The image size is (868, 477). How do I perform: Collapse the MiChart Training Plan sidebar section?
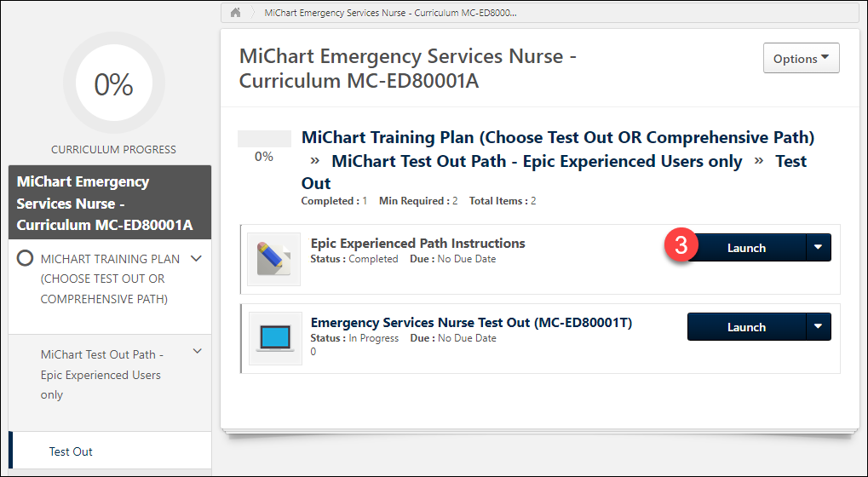tap(197, 258)
